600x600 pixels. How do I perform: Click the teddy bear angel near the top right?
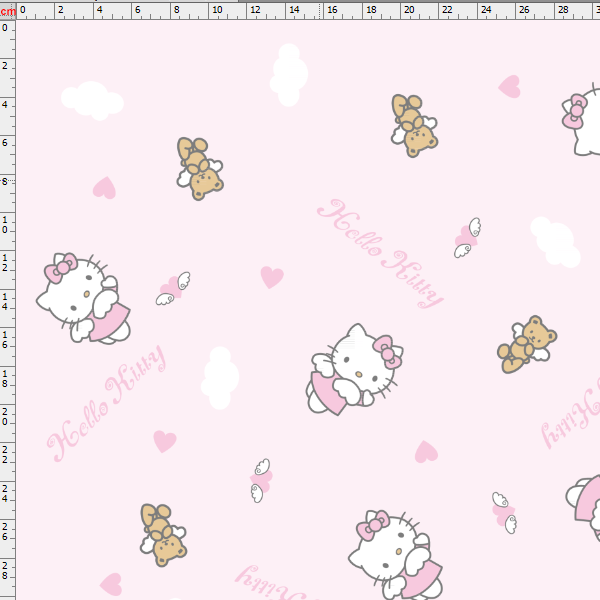[414, 126]
